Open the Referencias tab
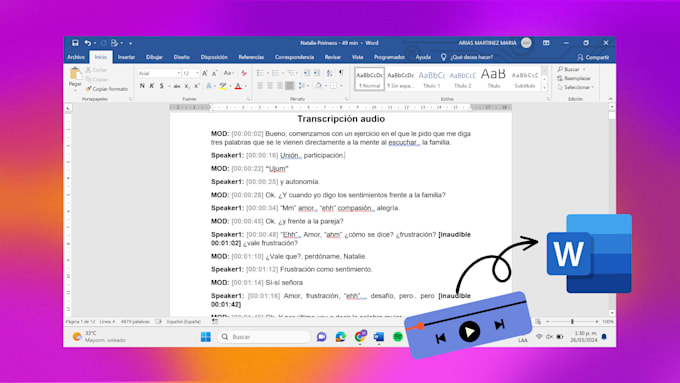Image resolution: width=680 pixels, height=383 pixels. (251, 57)
